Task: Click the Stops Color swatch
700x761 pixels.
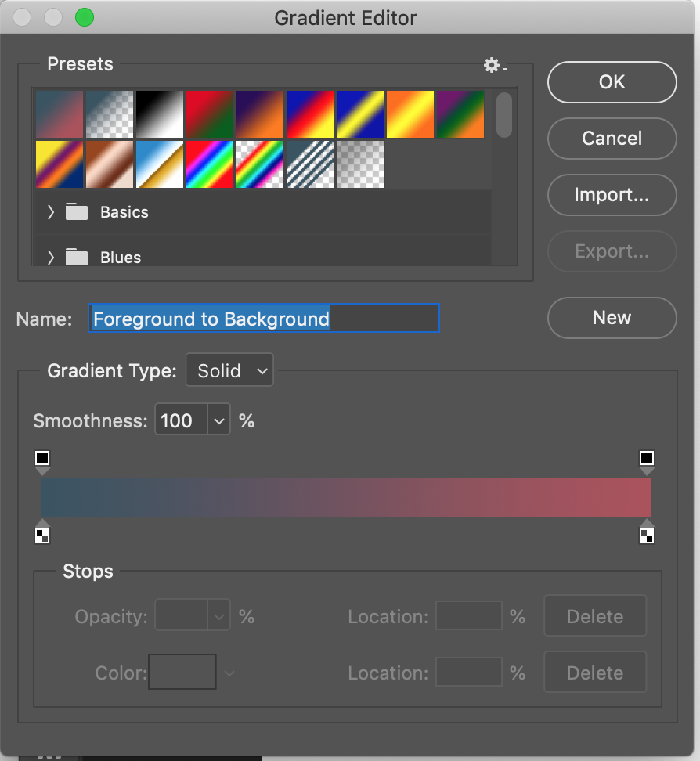Action: (x=182, y=672)
